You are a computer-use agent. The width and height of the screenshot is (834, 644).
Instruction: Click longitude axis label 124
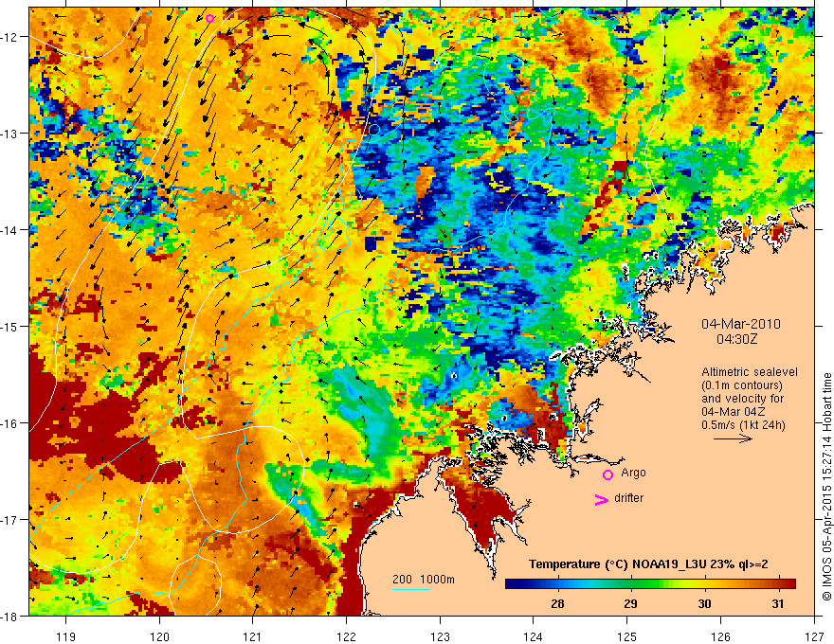(534, 636)
